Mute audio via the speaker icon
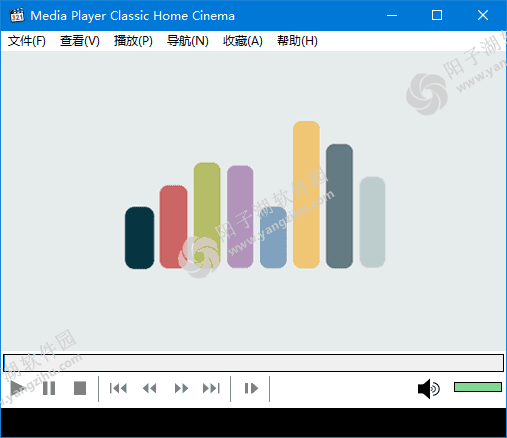507x438 pixels. (x=429, y=389)
